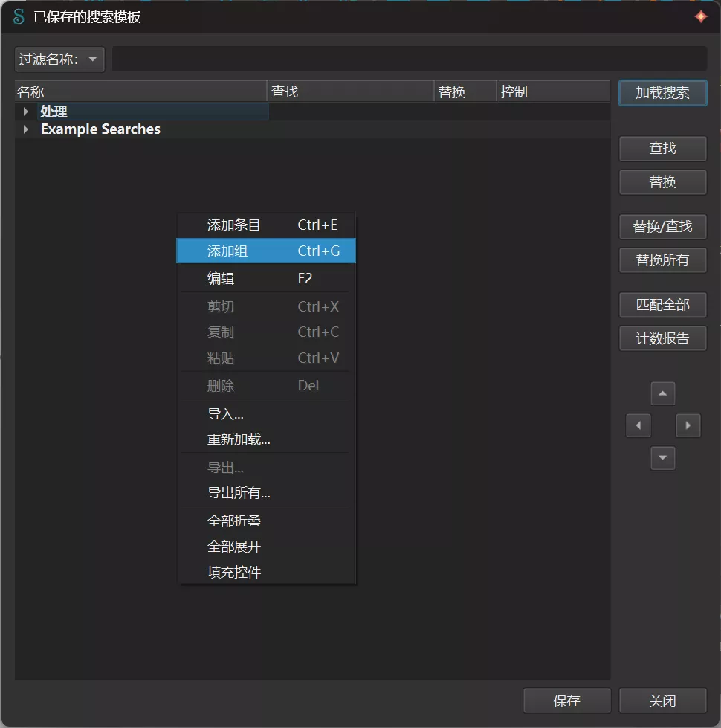Screen dimensions: 721x728
Task: Click the filter name text field
Action: pyautogui.click(x=409, y=59)
